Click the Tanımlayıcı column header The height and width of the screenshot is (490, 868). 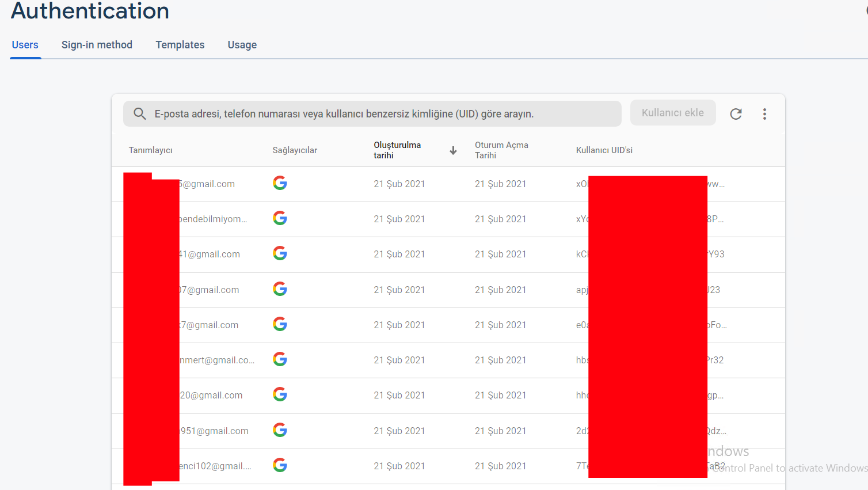151,150
